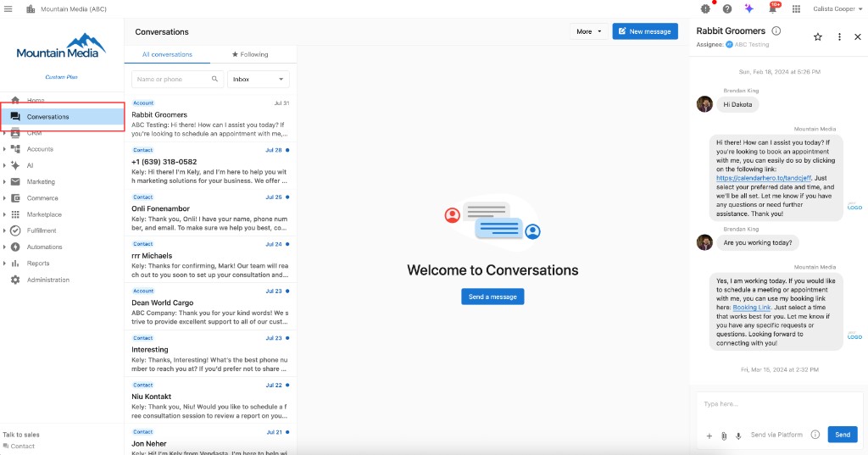The width and height of the screenshot is (868, 455).
Task: Open the Rabbit Groomers conversation
Action: 210,119
